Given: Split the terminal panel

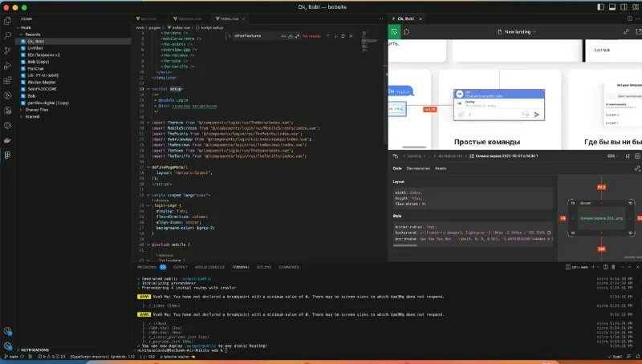Looking at the screenshot, I should point(605,267).
